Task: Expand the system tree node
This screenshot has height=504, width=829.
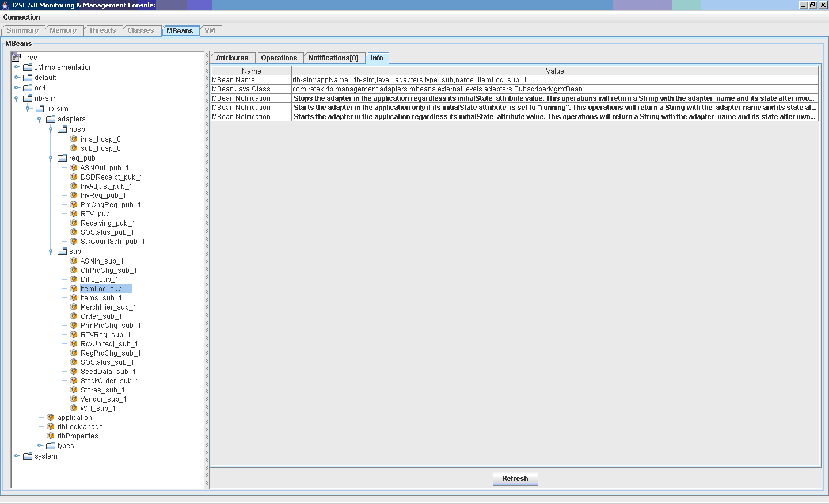Action: 17,456
